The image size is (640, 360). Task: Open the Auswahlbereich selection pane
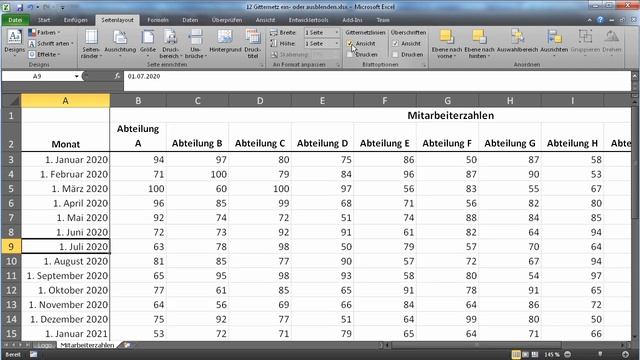[x=517, y=41]
